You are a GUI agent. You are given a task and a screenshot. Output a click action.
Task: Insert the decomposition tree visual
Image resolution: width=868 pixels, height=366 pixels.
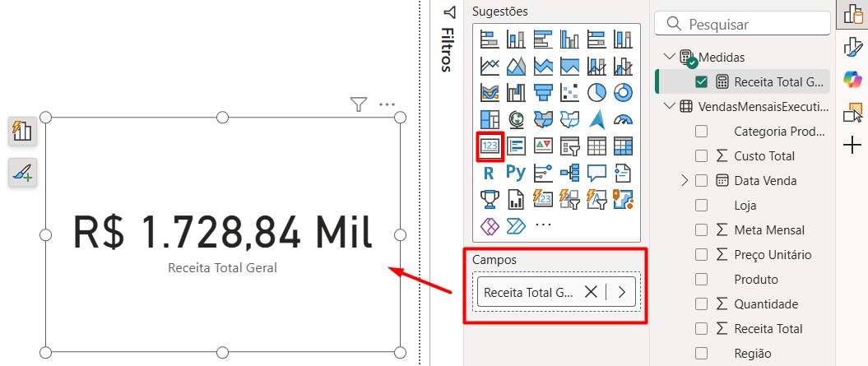[569, 173]
